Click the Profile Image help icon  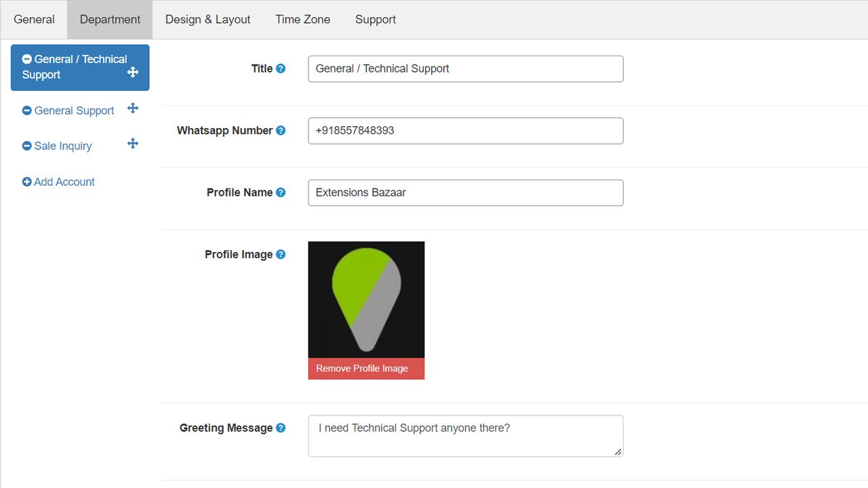pyautogui.click(x=281, y=255)
